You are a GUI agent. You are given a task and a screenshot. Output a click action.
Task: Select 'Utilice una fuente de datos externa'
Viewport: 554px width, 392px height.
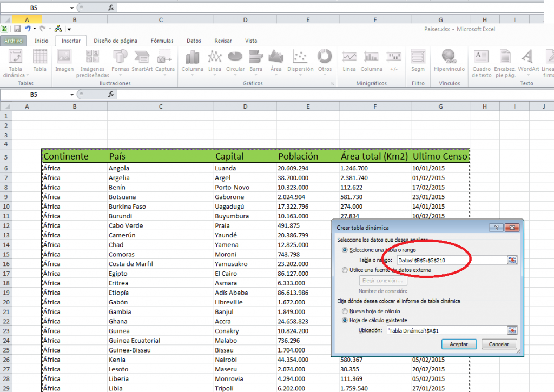(x=345, y=270)
